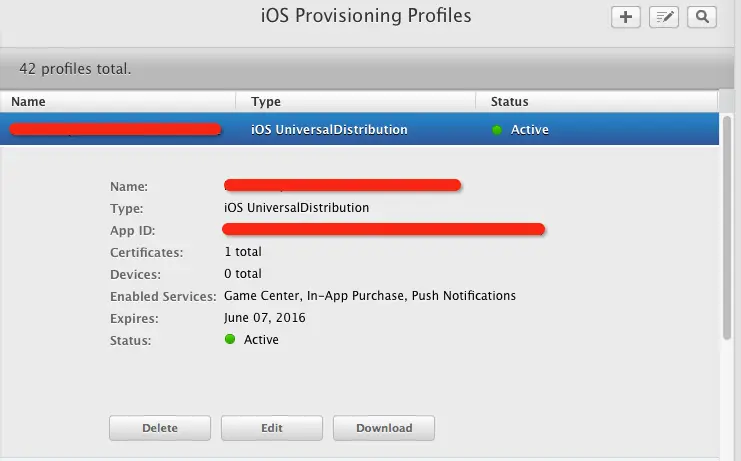The image size is (741, 461).
Task: Click the Active status in selected row
Action: click(529, 129)
